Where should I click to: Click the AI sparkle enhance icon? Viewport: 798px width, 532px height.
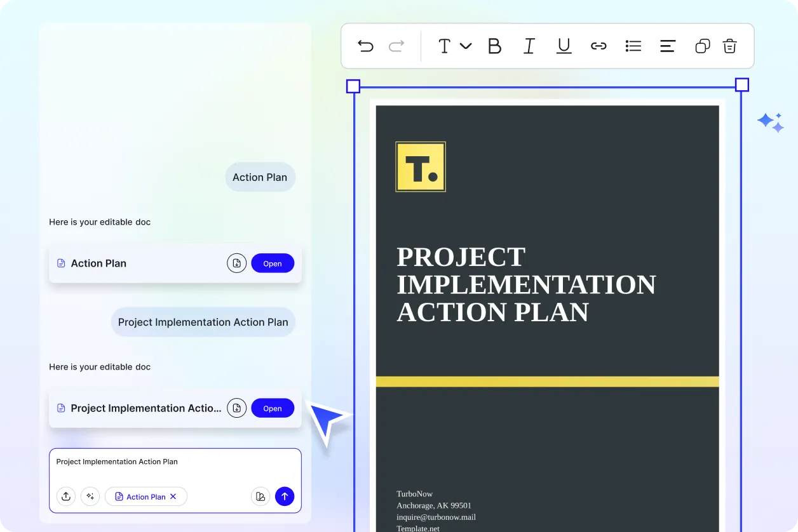click(90, 496)
